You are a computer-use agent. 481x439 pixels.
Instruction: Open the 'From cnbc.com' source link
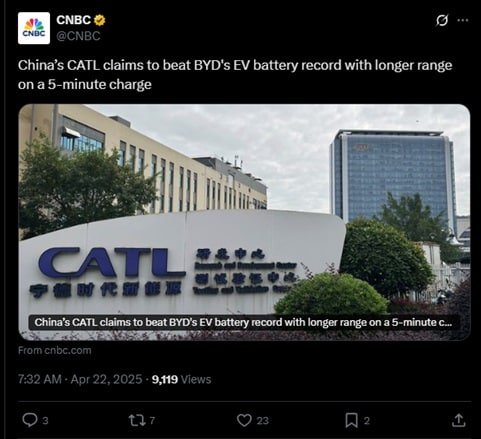pos(55,350)
